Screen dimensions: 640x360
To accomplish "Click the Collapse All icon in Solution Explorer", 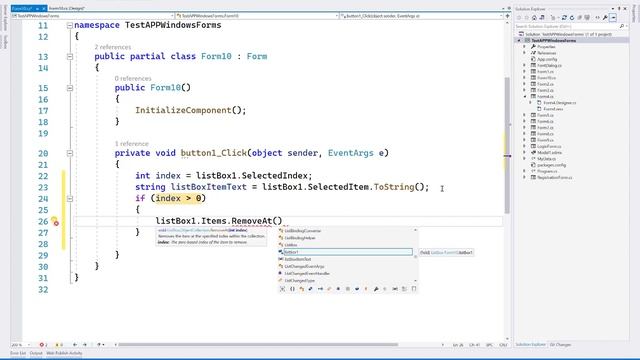I will click(580, 18).
